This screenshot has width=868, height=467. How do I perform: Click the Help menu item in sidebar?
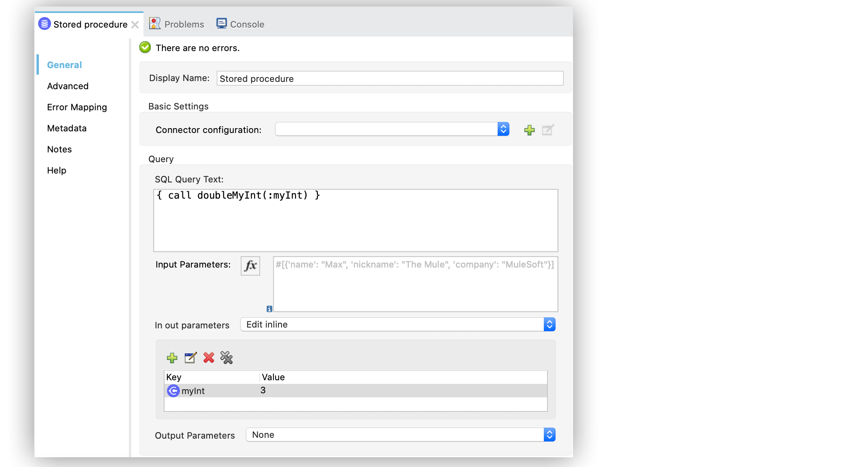[x=56, y=170]
